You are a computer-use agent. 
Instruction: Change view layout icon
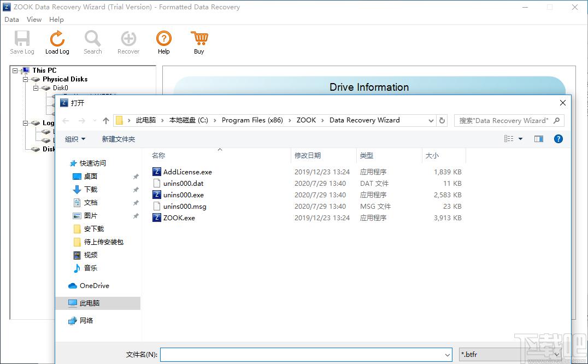[509, 139]
